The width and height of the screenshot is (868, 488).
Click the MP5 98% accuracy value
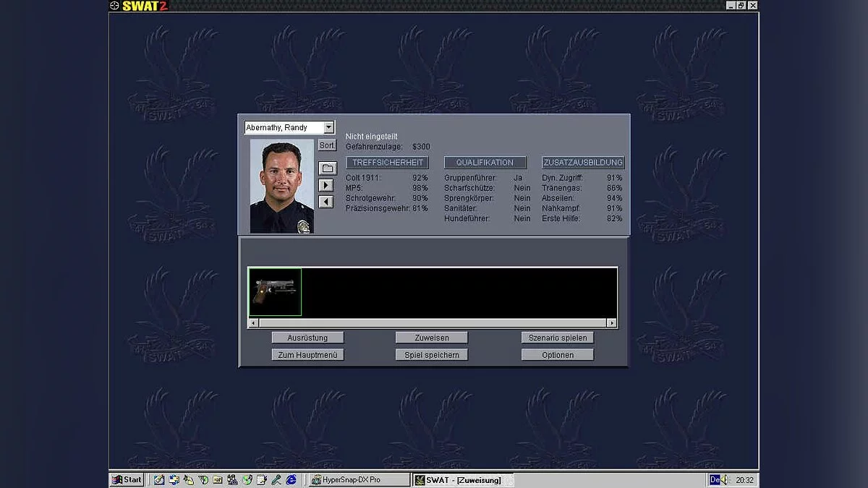pyautogui.click(x=420, y=188)
